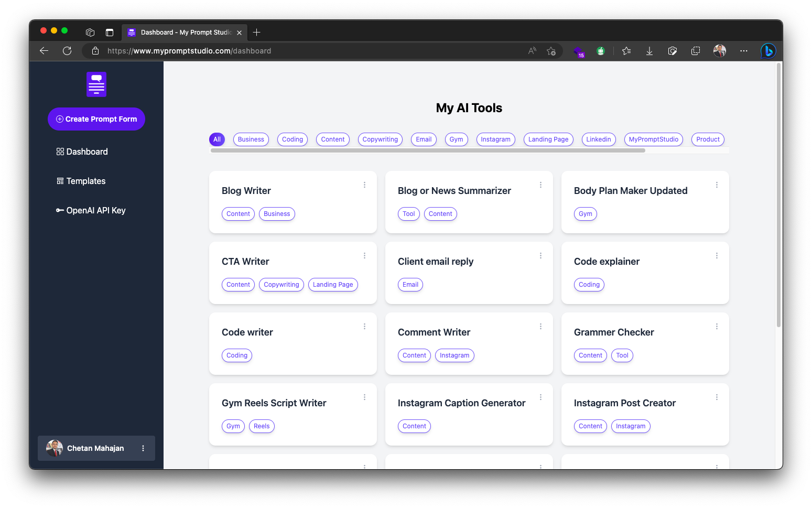Go back with the browser back arrow
This screenshot has width=812, height=508.
44,51
